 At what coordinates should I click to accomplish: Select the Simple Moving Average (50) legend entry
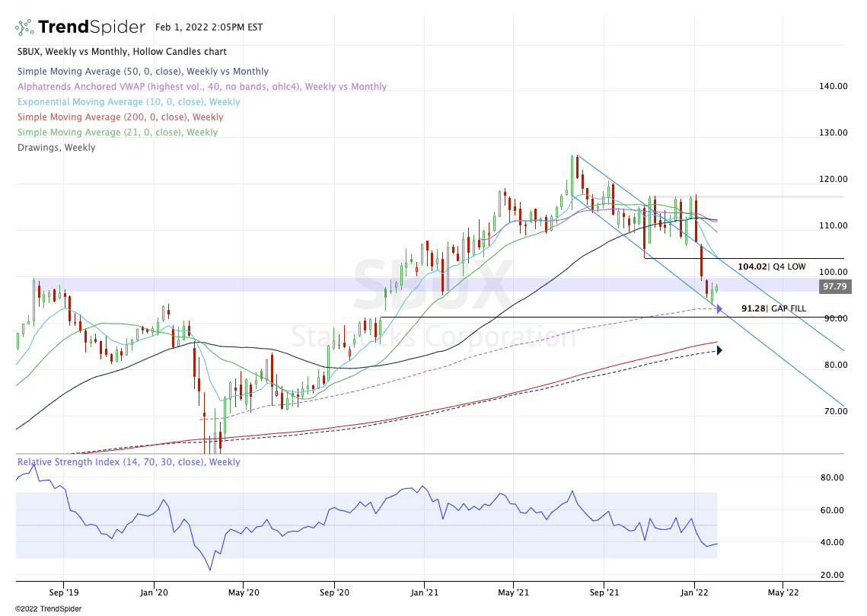(x=142, y=72)
